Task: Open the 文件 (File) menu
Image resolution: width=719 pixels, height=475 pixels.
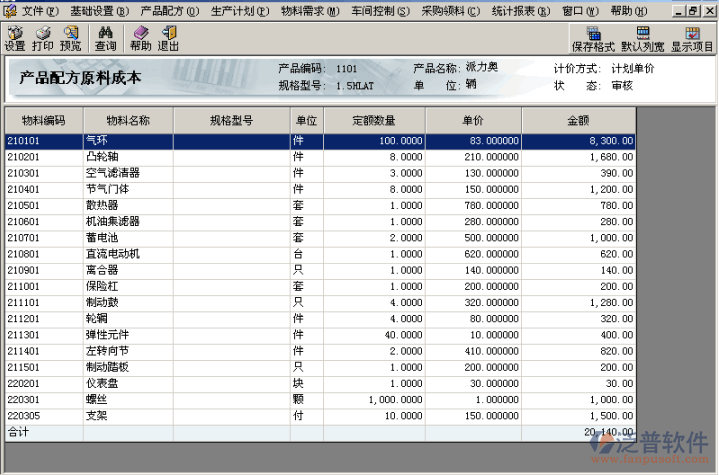Action: 39,10
